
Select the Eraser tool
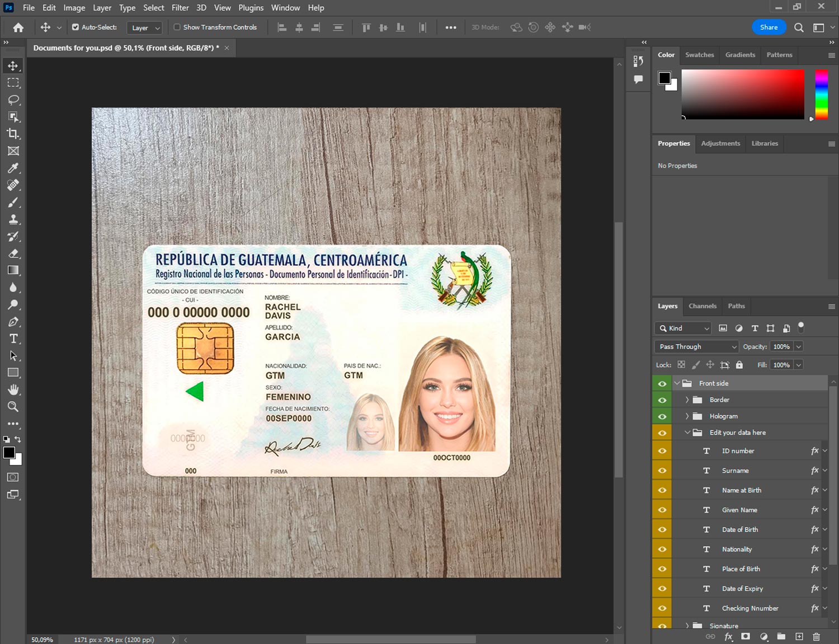point(13,253)
